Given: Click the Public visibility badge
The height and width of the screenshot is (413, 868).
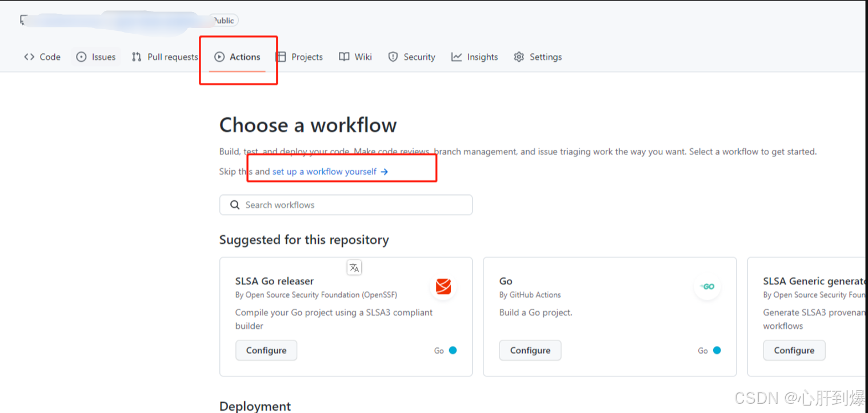Looking at the screenshot, I should click(223, 21).
